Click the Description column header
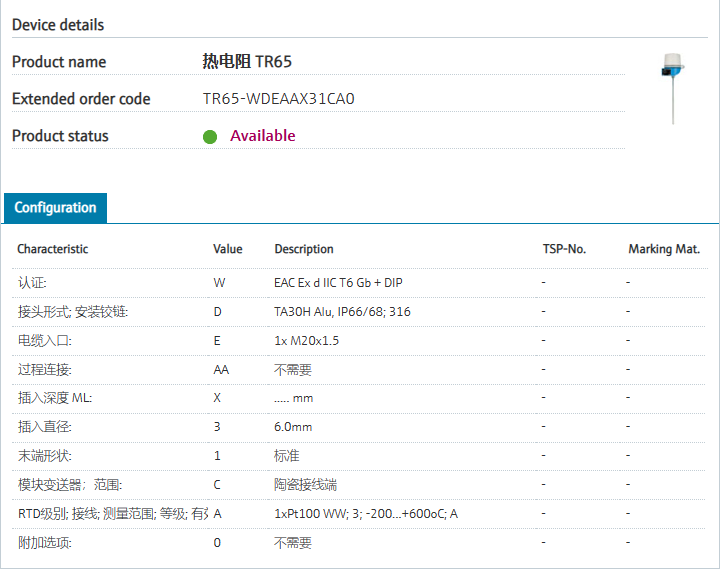 click(x=303, y=249)
